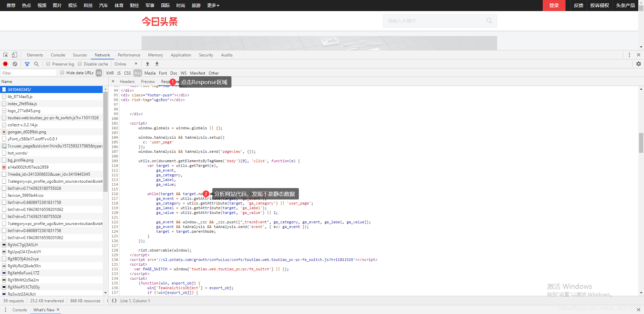Viewport: 644px width, 314px height.
Task: Close the What's New tab
Action: pyautogui.click(x=58, y=310)
